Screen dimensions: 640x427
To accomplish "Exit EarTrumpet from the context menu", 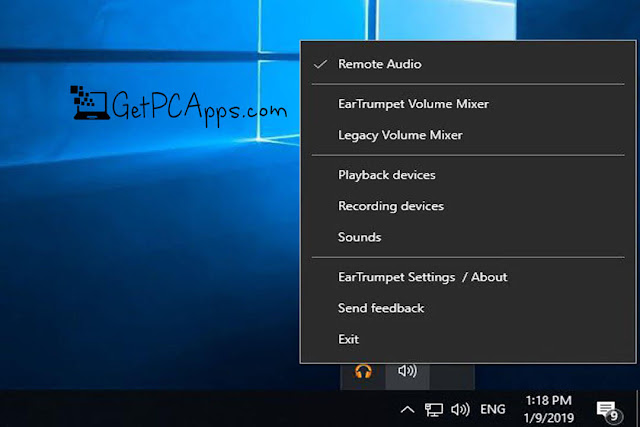I will [468, 339].
